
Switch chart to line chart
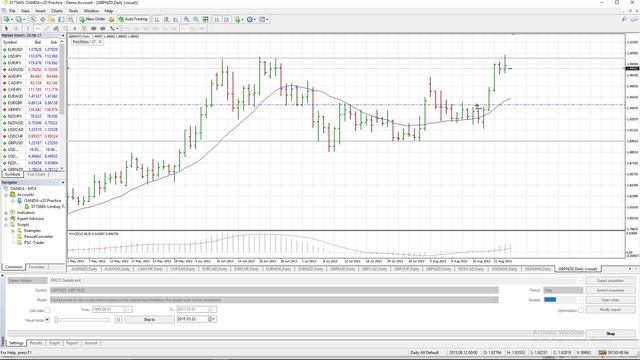(176, 19)
